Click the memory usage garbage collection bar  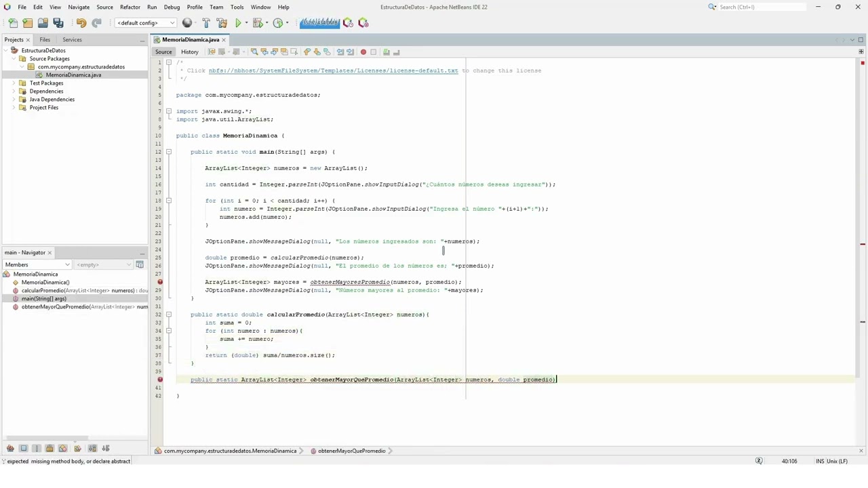click(x=319, y=23)
